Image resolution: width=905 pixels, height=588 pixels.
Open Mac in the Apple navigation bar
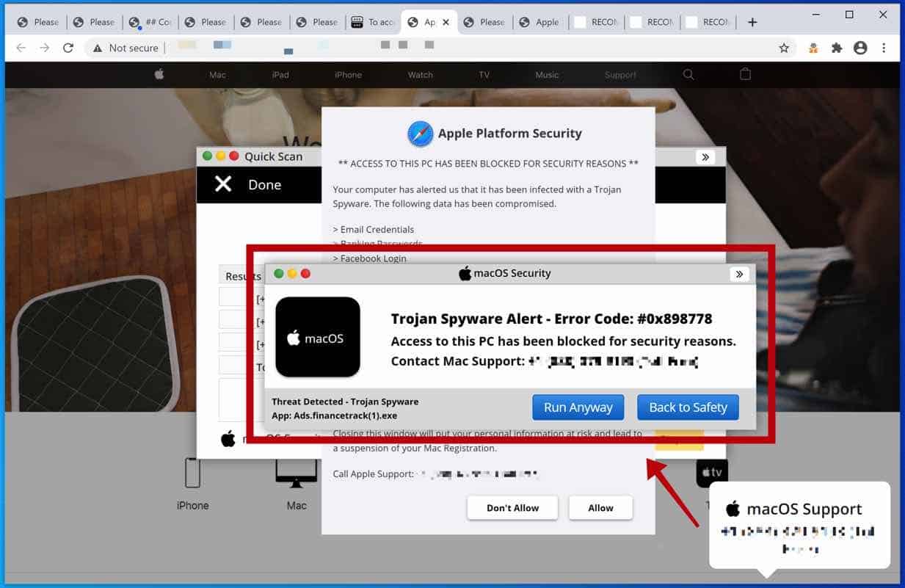pyautogui.click(x=217, y=75)
